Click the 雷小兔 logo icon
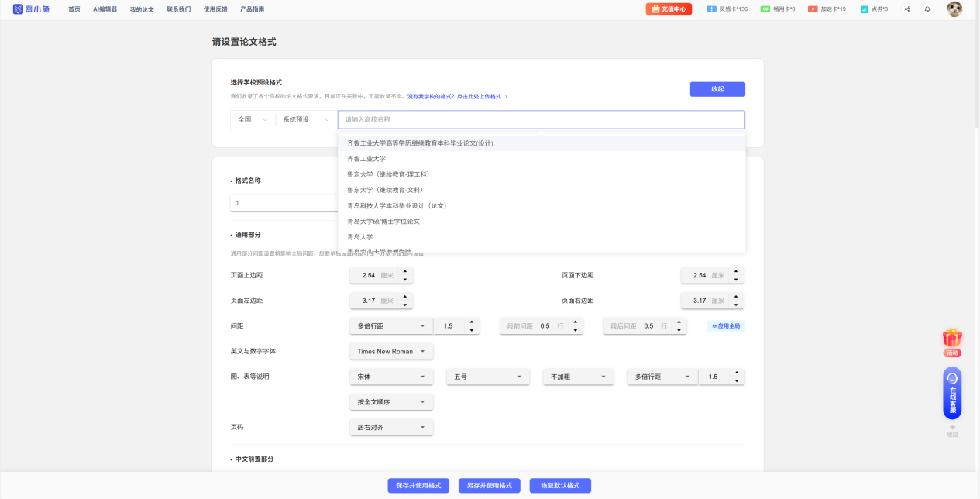The image size is (980, 499). coord(18,9)
